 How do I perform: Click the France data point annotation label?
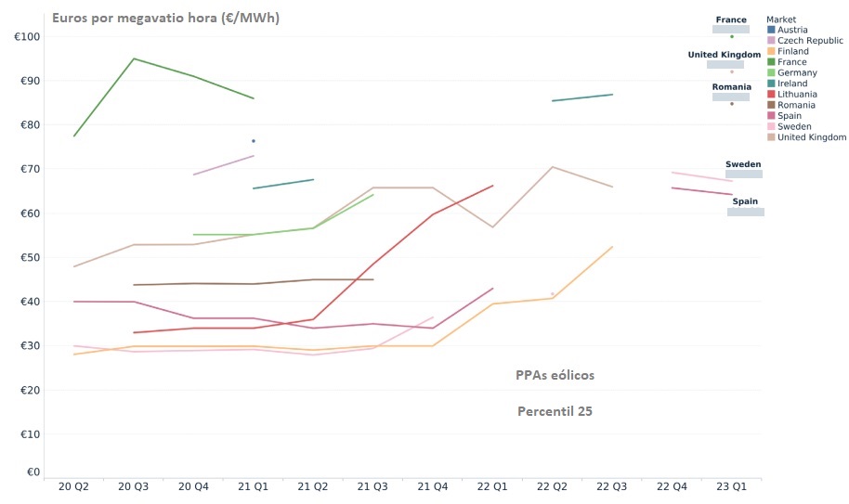point(731,19)
